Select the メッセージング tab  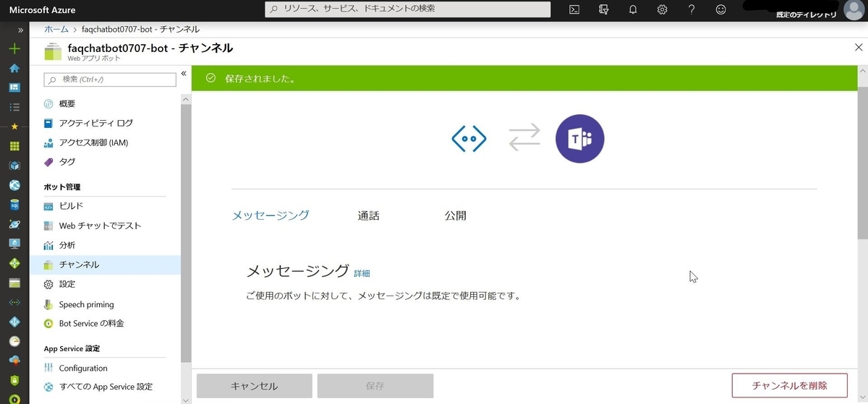point(271,215)
